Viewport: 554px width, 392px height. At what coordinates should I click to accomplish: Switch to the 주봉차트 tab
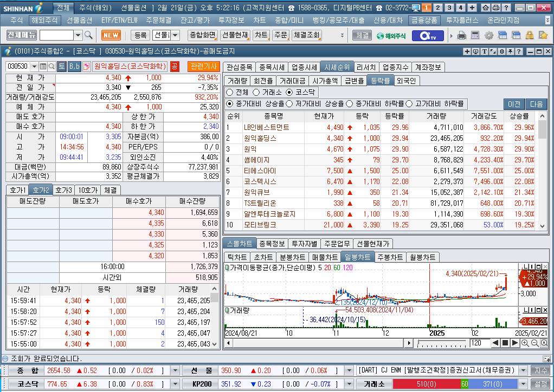tap(390, 257)
